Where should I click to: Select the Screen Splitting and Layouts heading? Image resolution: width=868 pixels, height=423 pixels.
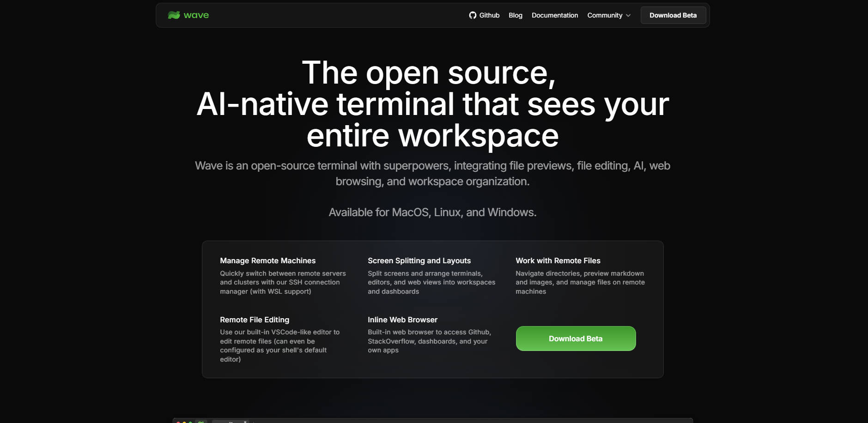tap(419, 261)
